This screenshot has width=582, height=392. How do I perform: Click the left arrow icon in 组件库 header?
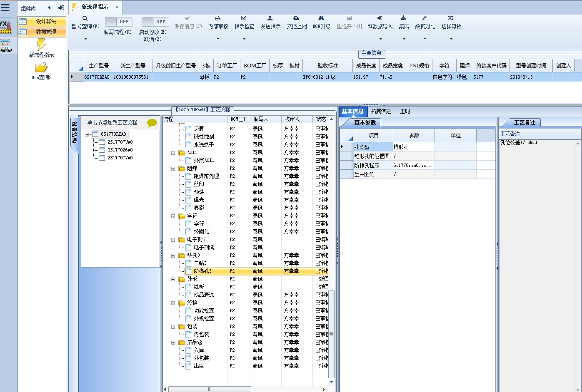[50, 8]
